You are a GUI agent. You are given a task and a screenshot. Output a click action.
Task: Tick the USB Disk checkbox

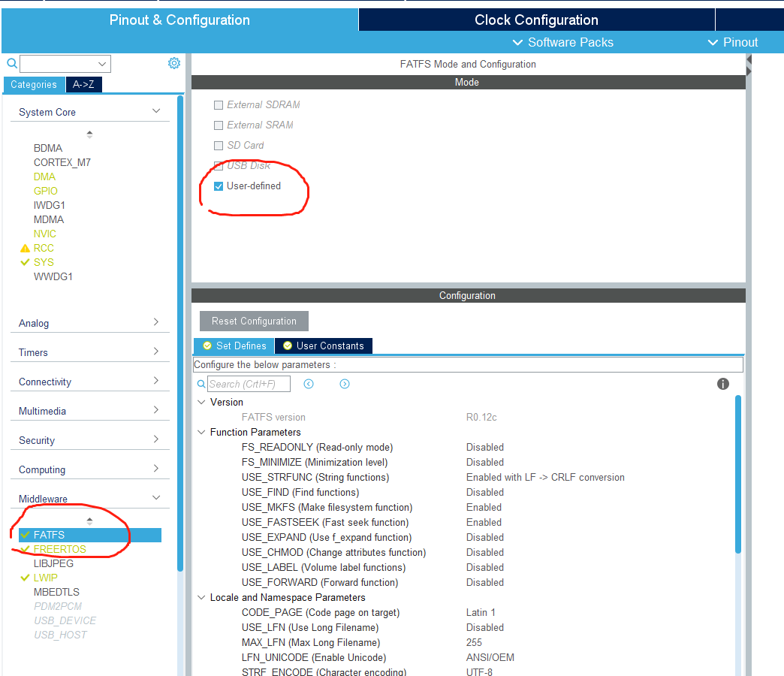tap(219, 165)
